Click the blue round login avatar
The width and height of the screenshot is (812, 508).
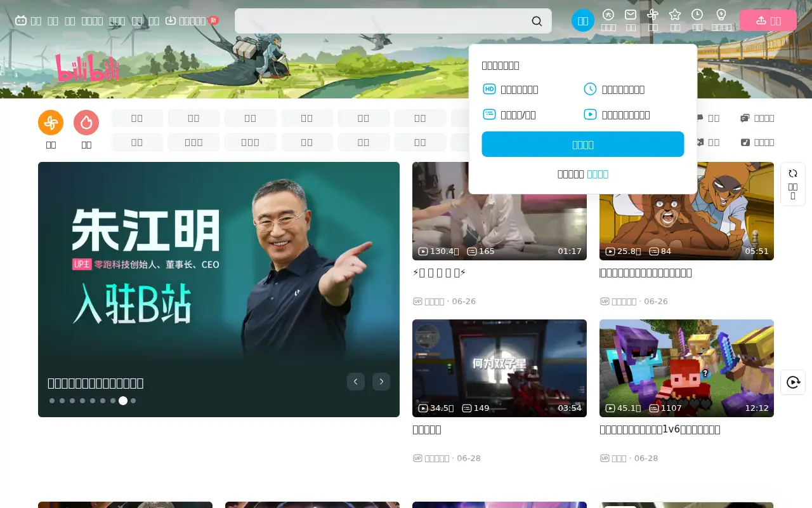click(x=583, y=21)
